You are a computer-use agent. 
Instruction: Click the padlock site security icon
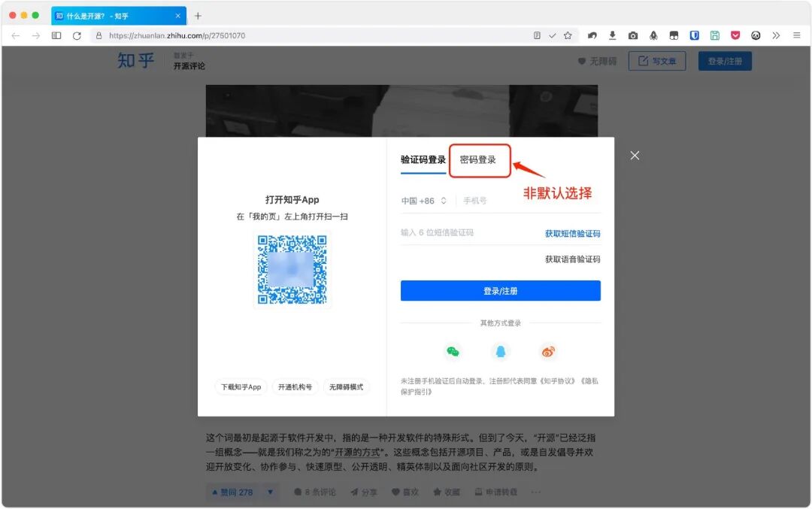point(98,36)
